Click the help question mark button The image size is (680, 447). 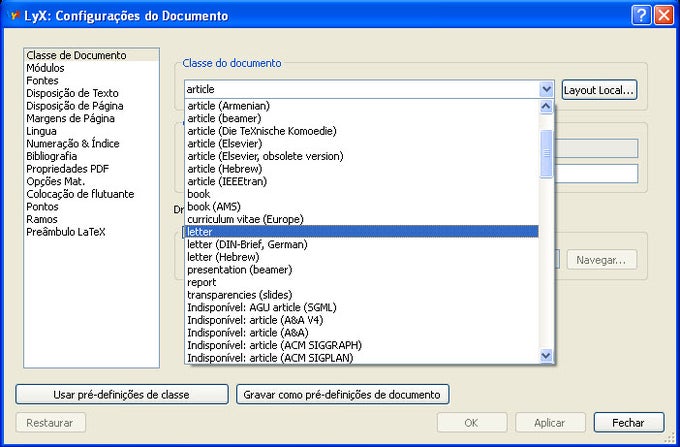pyautogui.click(x=642, y=15)
